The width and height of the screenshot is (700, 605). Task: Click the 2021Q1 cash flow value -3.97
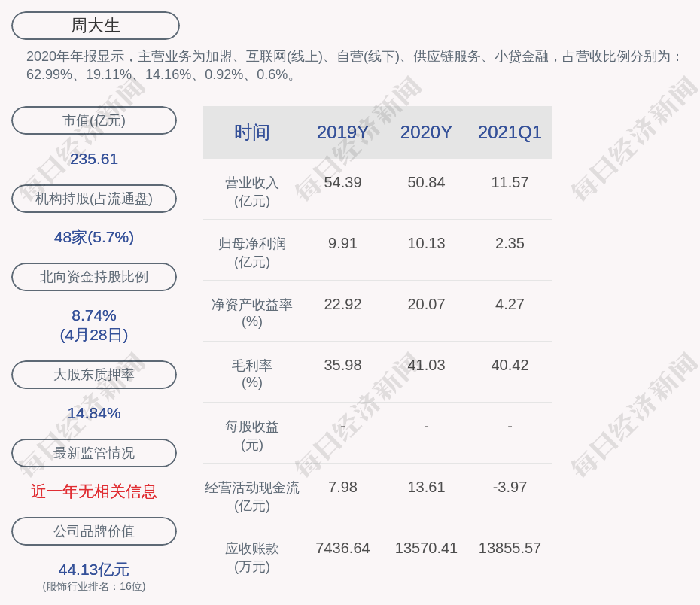pyautogui.click(x=510, y=487)
